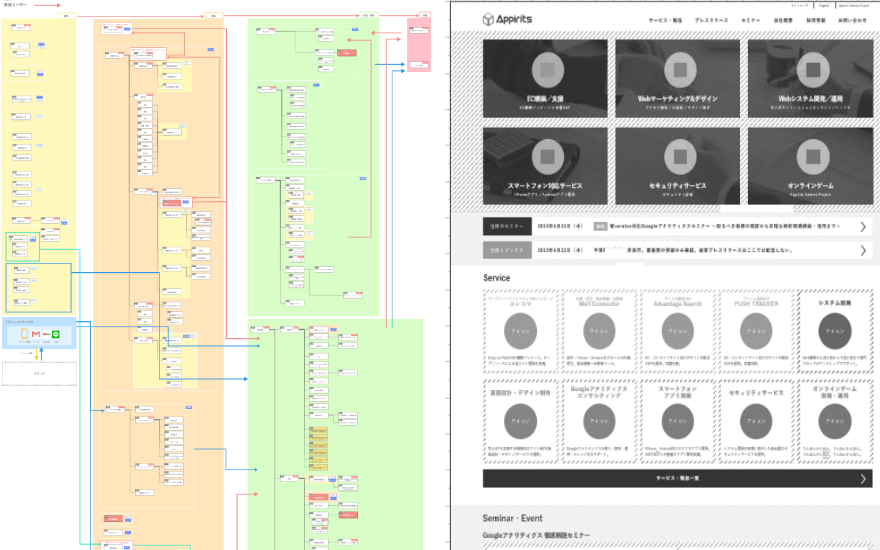Expand the topics news row arrow
This screenshot has width=880, height=550.
(x=863, y=250)
